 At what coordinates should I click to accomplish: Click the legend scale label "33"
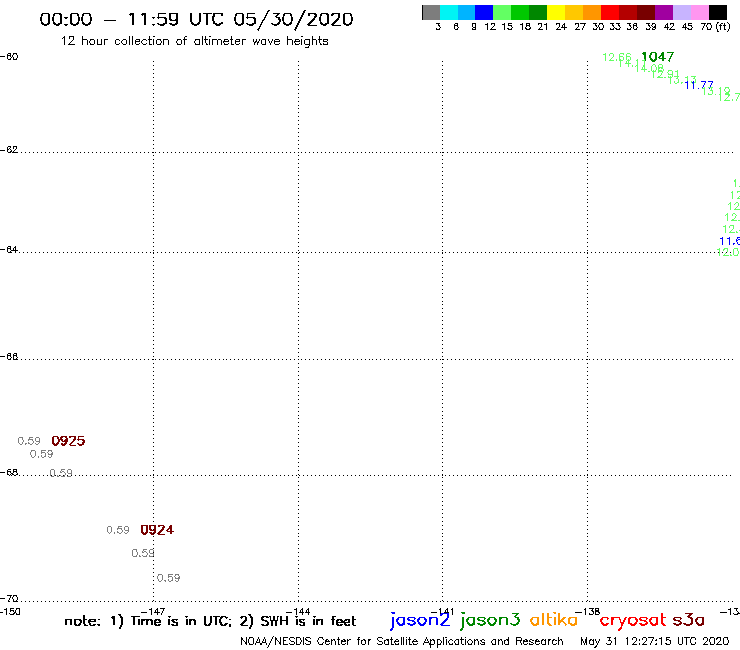pos(615,27)
